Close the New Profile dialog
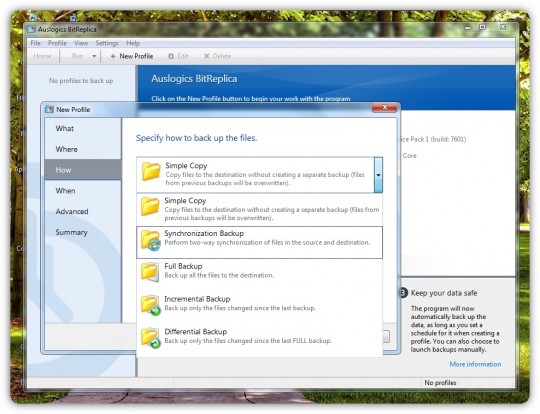Viewport: 540px width, 414px height. [385, 107]
